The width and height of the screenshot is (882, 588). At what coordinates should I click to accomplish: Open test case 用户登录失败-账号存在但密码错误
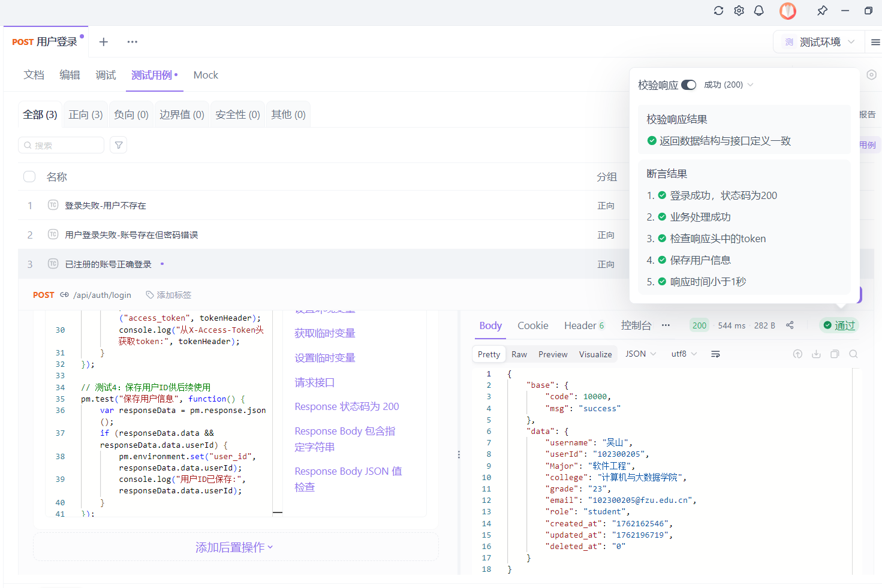[x=131, y=235]
